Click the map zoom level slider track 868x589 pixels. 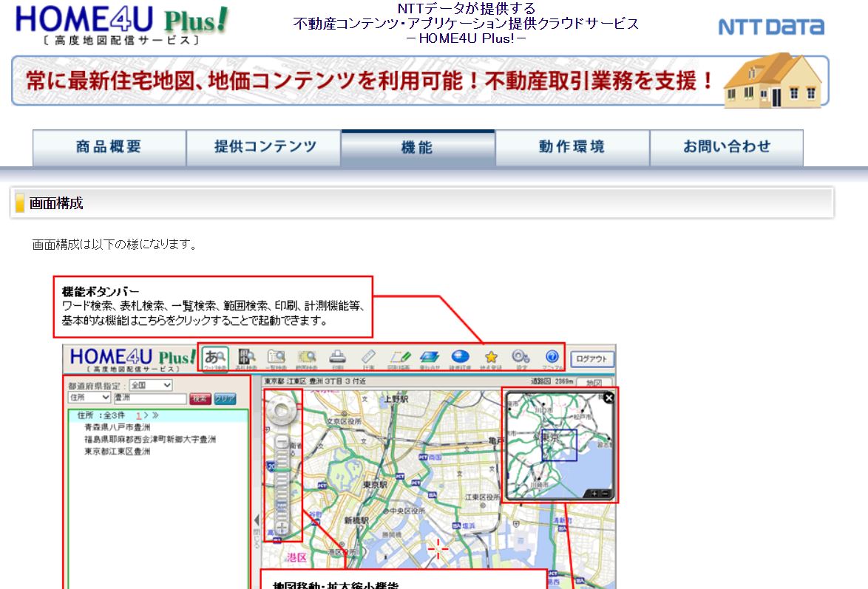click(x=282, y=484)
